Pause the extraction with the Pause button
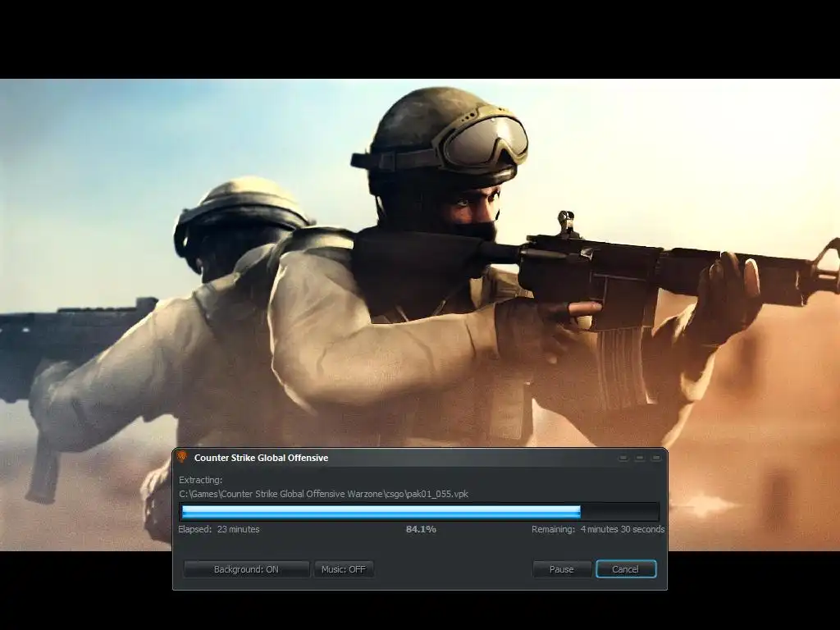The height and width of the screenshot is (630, 840). click(x=562, y=569)
